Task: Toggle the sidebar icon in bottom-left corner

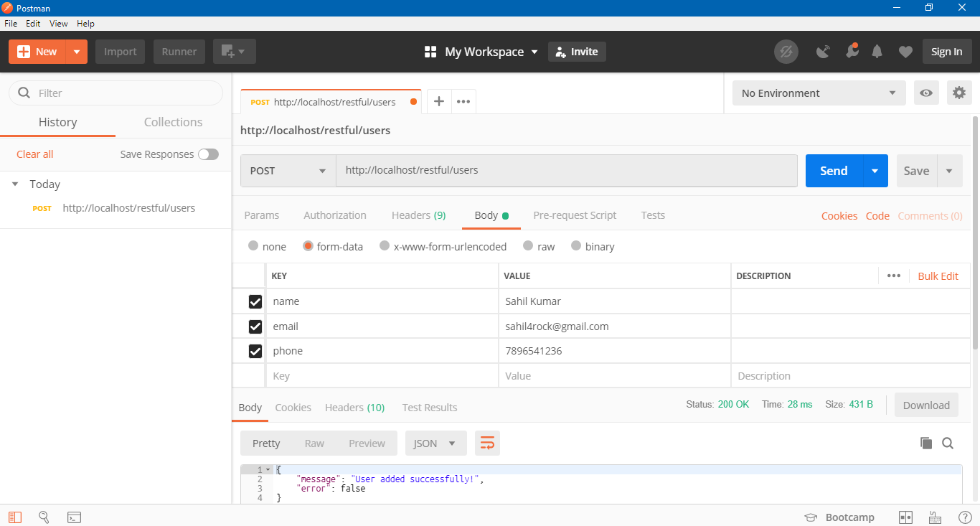Action: click(x=14, y=517)
